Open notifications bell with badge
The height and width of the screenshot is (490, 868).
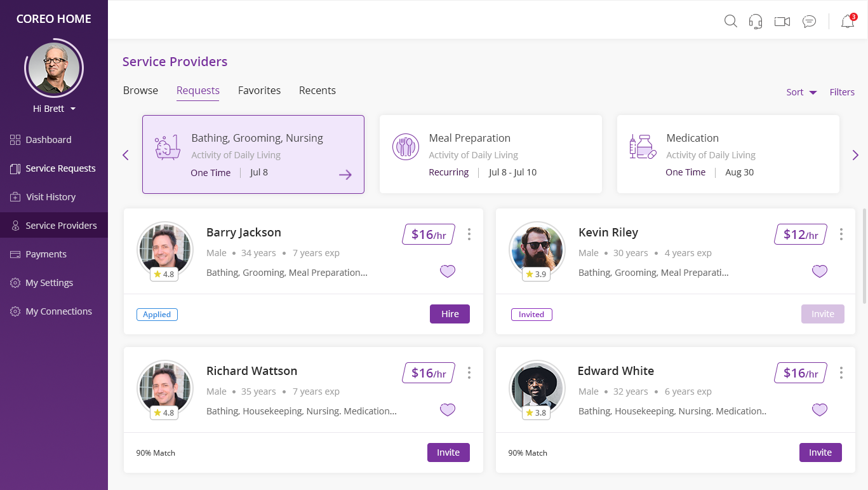click(x=847, y=22)
